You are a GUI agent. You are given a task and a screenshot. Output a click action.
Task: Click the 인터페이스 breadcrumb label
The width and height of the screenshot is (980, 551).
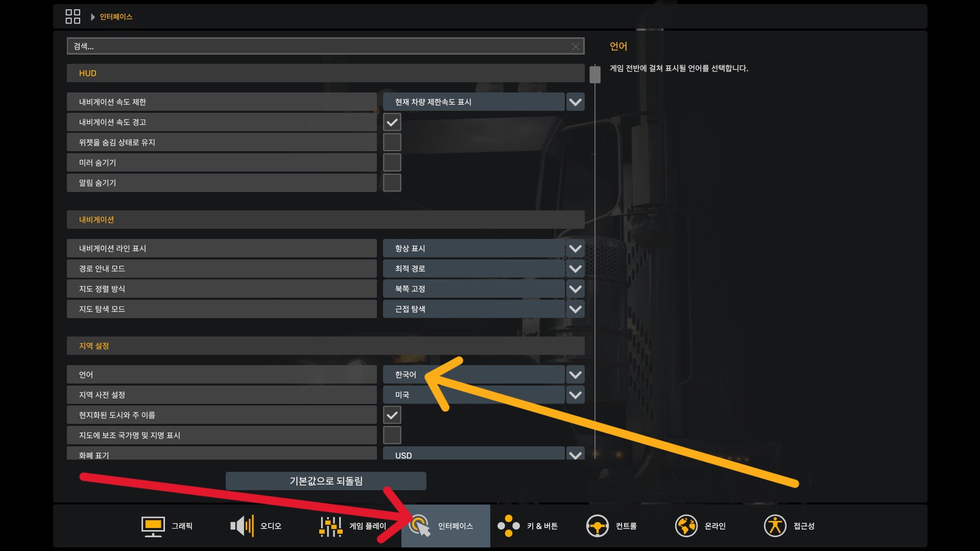tap(116, 17)
